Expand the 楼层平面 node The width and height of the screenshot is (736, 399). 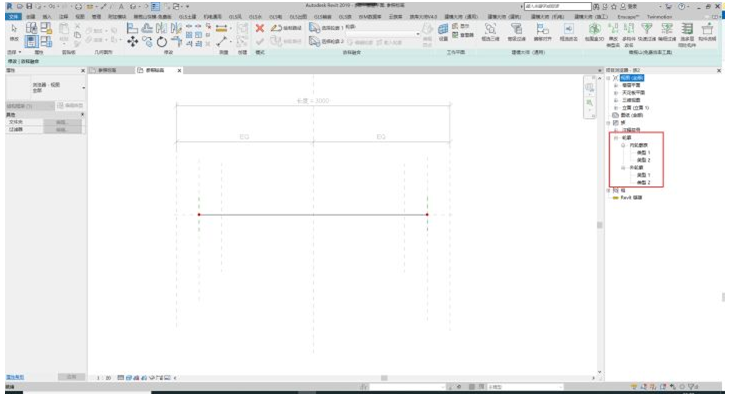[616, 85]
